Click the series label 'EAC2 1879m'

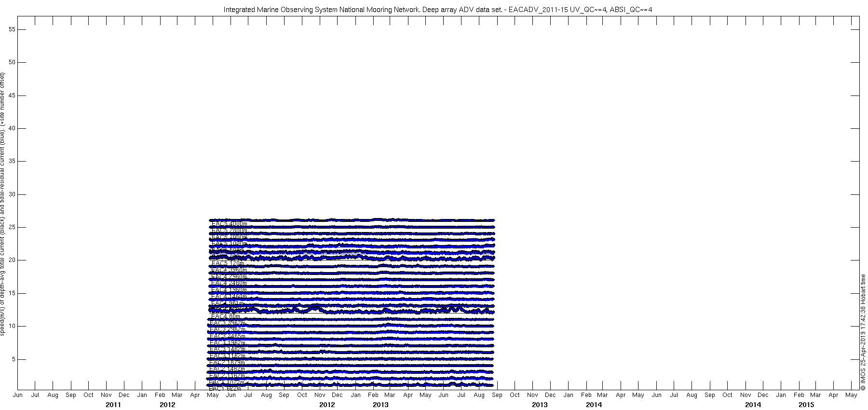click(227, 363)
